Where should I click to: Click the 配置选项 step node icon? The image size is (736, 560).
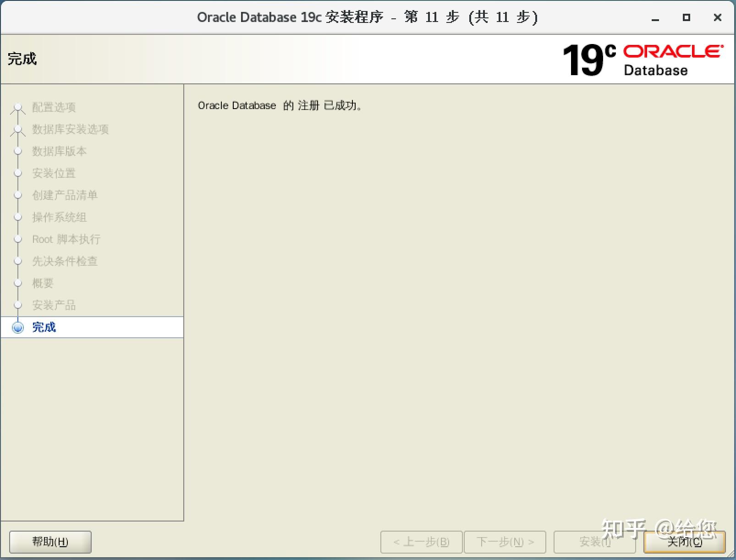[18, 107]
